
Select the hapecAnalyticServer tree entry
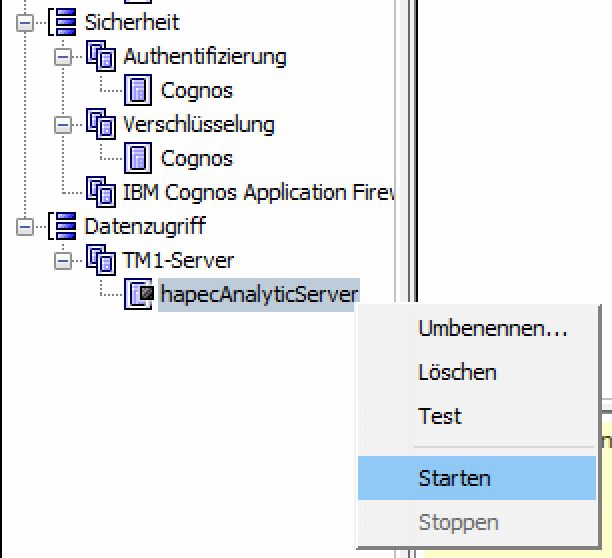point(258,294)
